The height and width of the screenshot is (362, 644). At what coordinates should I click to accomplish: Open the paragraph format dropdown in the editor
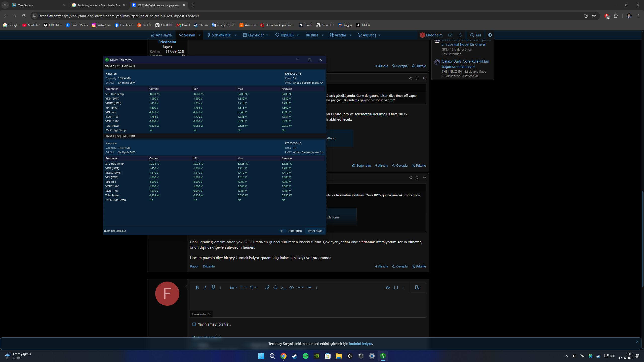coord(253,287)
